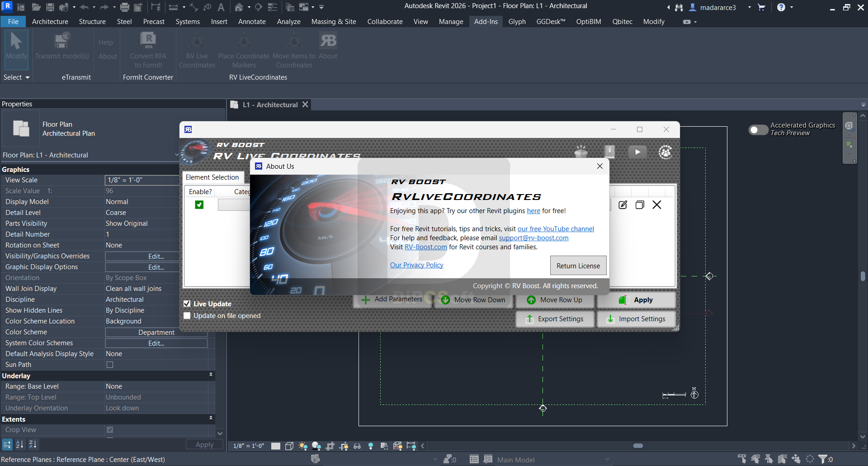Viewport: 868px width, 466px height.
Task: Open the Help question mark icon
Action: 781,7
